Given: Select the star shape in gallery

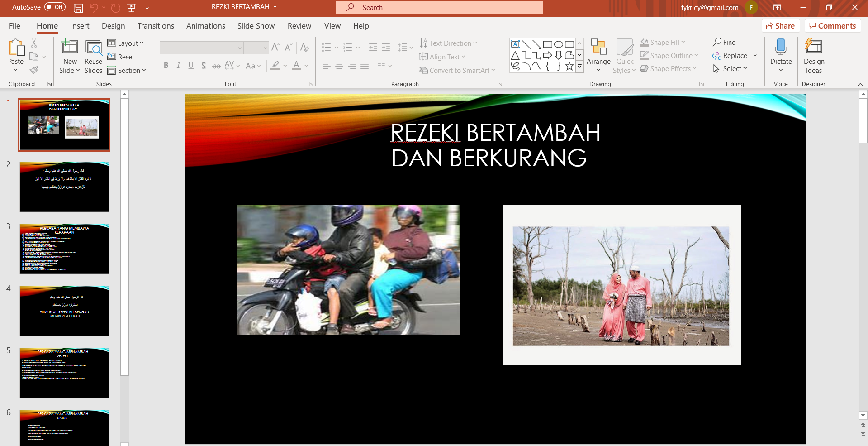Looking at the screenshot, I should pyautogui.click(x=569, y=67).
